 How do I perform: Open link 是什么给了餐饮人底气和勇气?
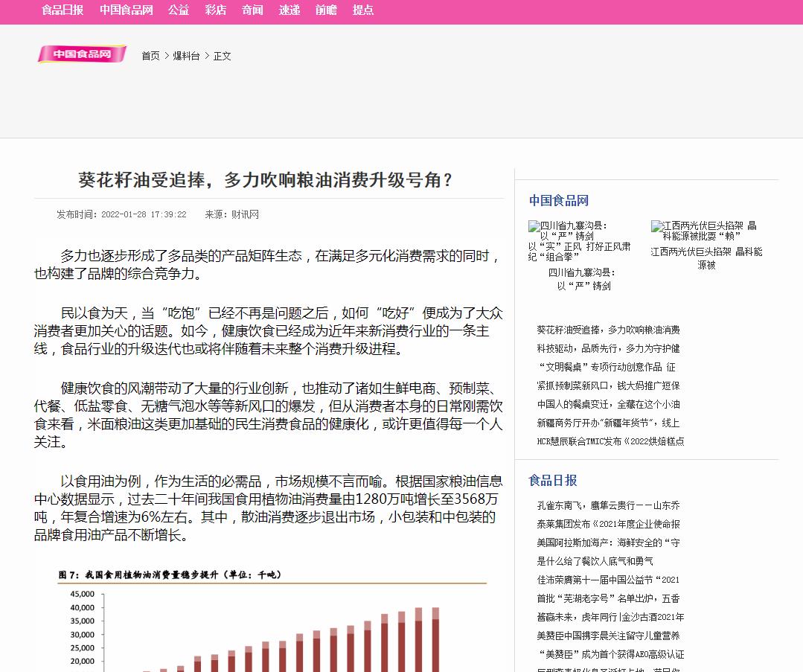click(x=595, y=561)
